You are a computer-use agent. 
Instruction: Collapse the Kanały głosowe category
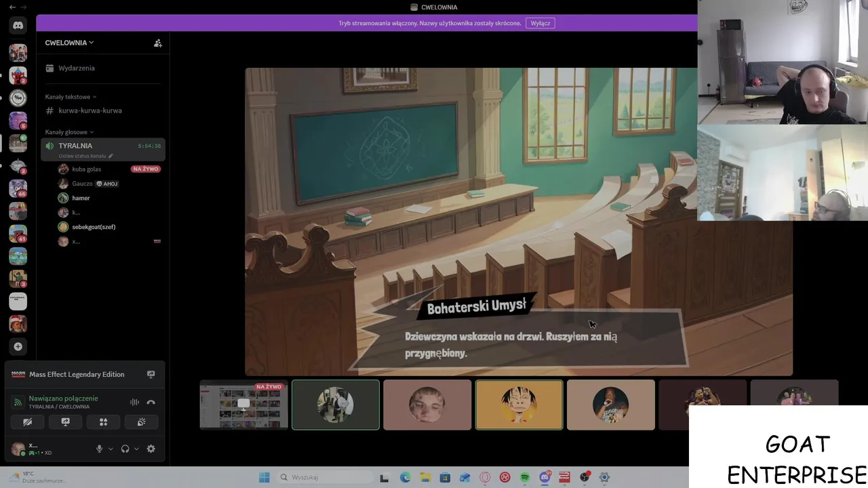(x=69, y=132)
